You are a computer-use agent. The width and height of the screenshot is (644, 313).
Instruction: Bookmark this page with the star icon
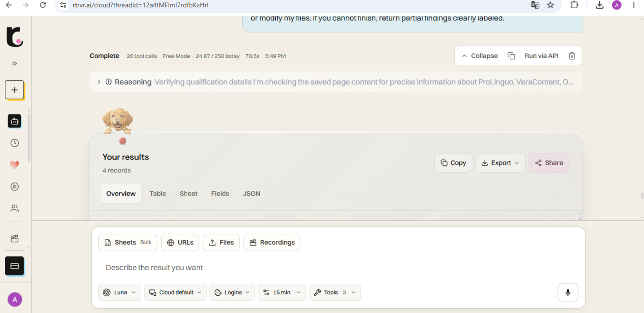551,5
